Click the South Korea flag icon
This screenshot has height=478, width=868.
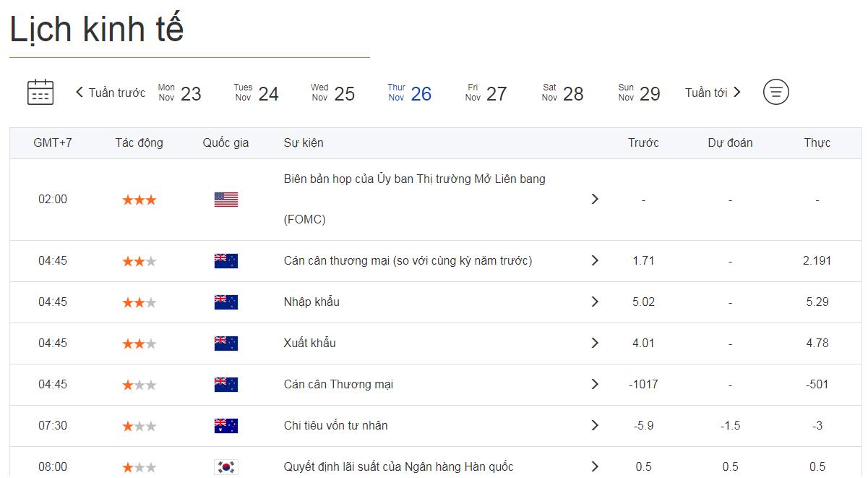225,467
